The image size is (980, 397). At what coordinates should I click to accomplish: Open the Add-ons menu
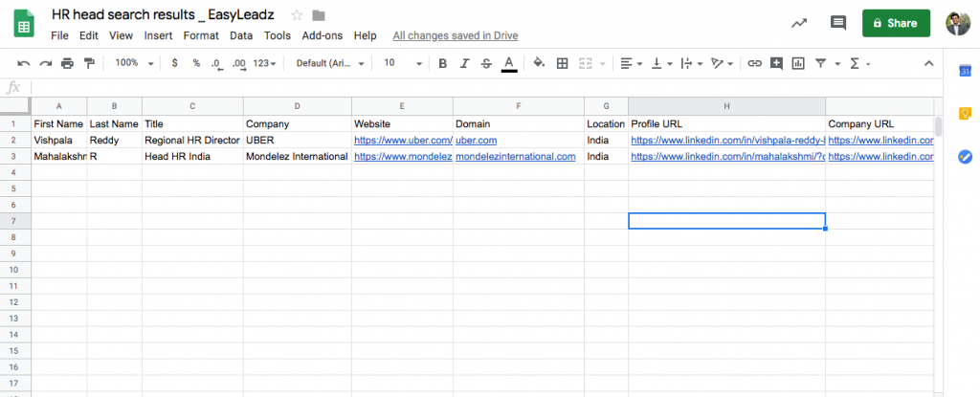pyautogui.click(x=323, y=35)
